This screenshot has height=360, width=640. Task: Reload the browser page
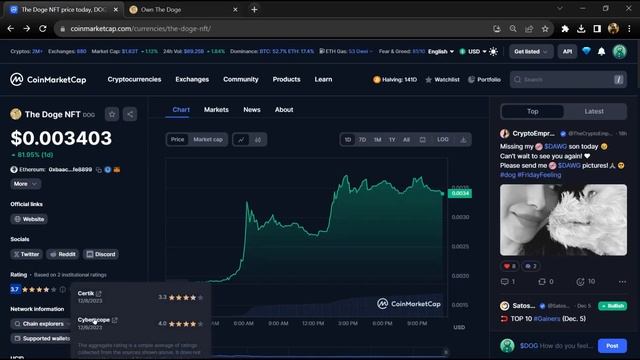pos(43,29)
